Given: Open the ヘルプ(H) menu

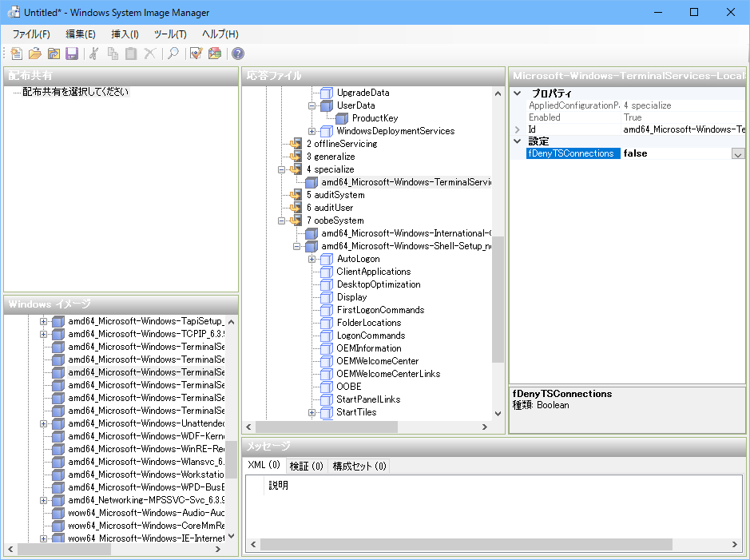Looking at the screenshot, I should 220,34.
